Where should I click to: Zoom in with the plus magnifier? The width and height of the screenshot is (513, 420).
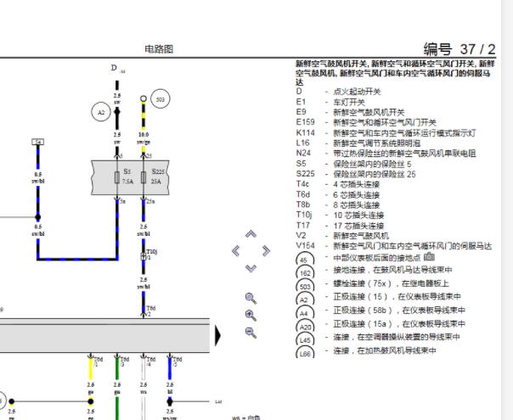[251, 316]
